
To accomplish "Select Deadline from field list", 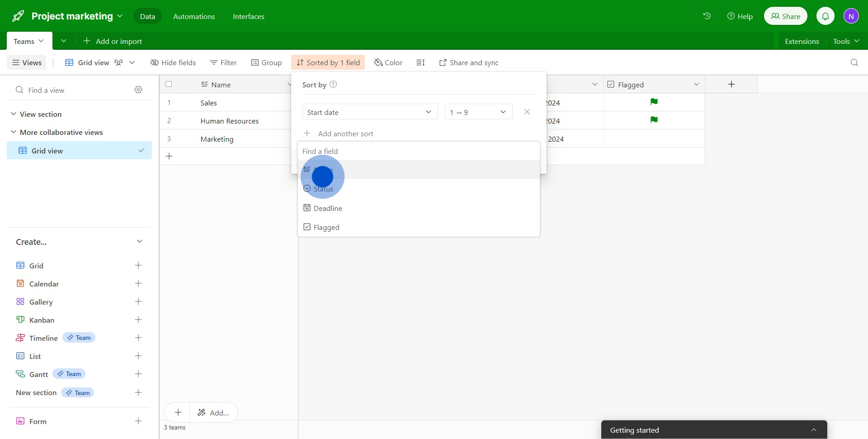I will coord(328,208).
